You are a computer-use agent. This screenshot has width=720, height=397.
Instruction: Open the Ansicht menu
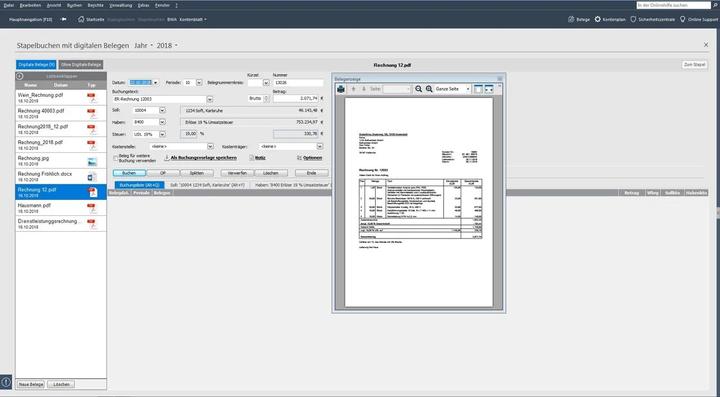point(54,5)
